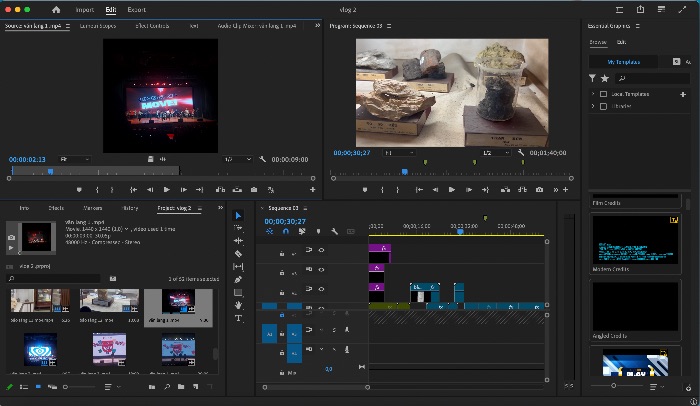Click the project thumbnail zoom slider
Viewport: 700px width, 406px height.
pos(79,387)
